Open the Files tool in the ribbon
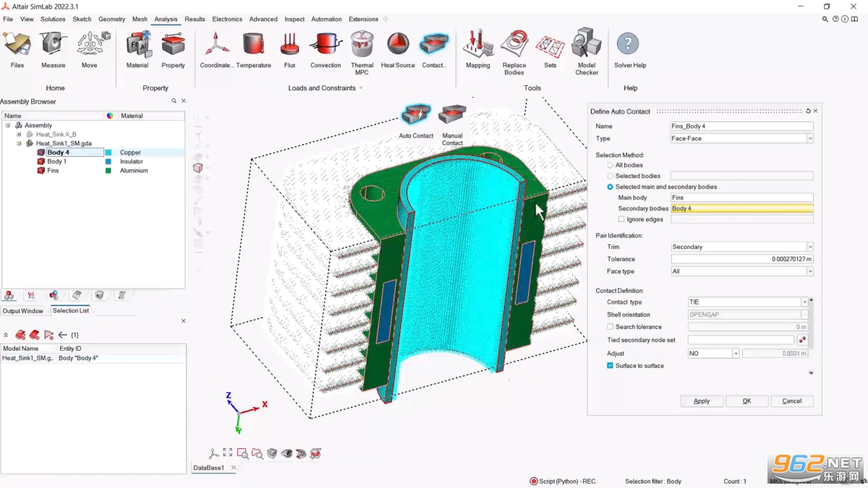 point(17,49)
